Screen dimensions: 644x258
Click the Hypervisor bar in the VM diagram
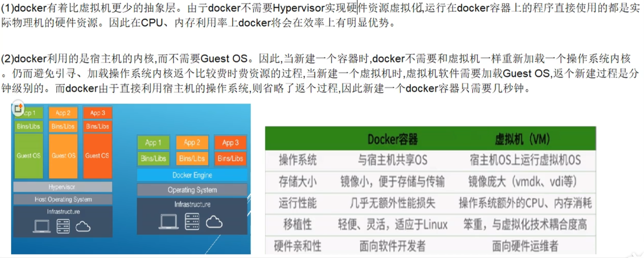pos(63,187)
